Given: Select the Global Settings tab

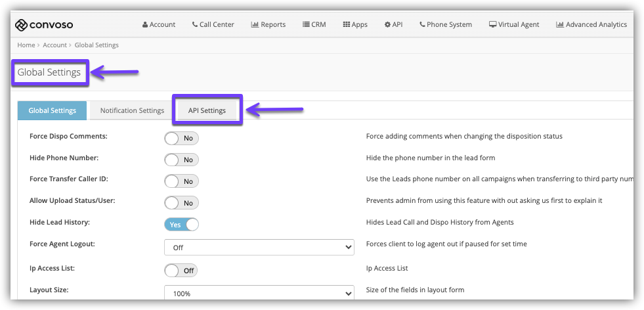Looking at the screenshot, I should 52,110.
